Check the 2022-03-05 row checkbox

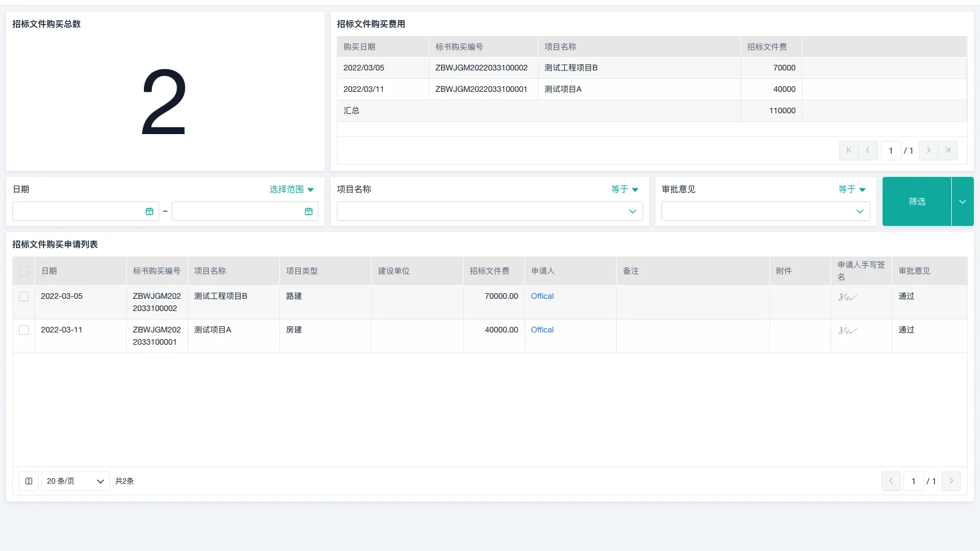(x=24, y=296)
